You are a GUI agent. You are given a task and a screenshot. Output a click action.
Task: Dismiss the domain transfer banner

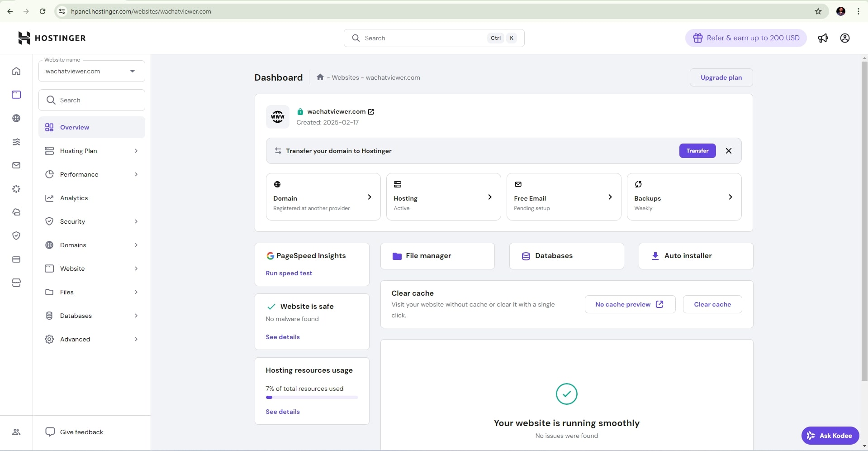[x=728, y=151]
